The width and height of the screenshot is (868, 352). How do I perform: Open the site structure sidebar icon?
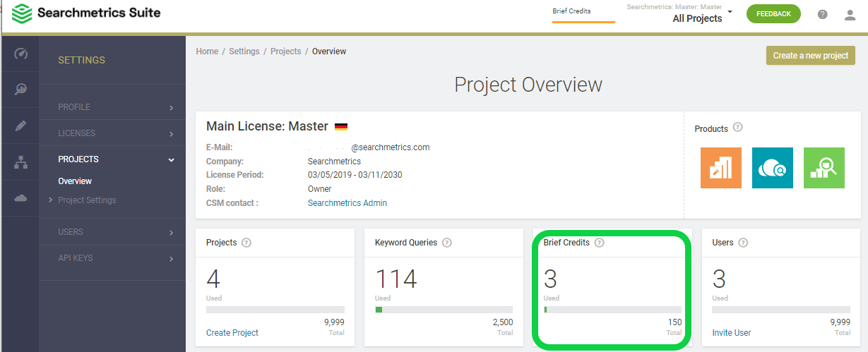[x=20, y=162]
